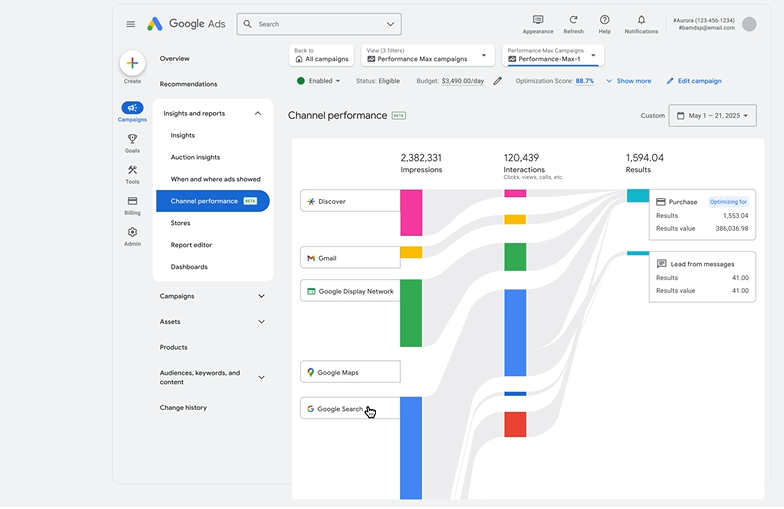Click the Google Ads logo

186,24
